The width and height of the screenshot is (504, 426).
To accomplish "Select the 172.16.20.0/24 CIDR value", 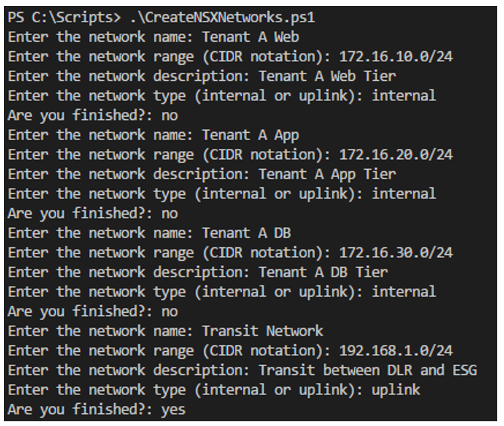I will click(x=396, y=154).
